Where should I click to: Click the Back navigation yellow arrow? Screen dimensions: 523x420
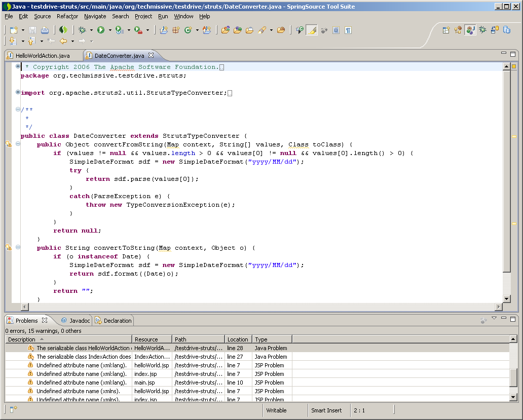point(63,41)
